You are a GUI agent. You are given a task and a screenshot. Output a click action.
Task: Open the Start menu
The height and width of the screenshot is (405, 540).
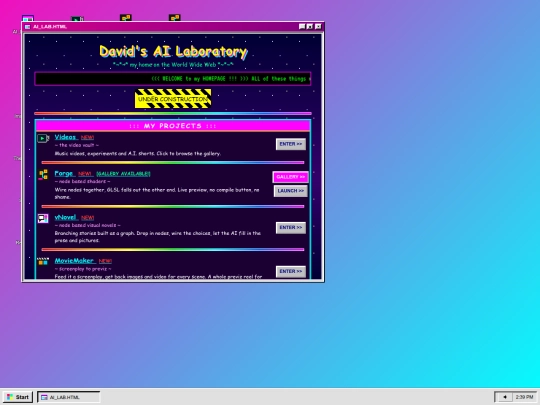point(18,397)
